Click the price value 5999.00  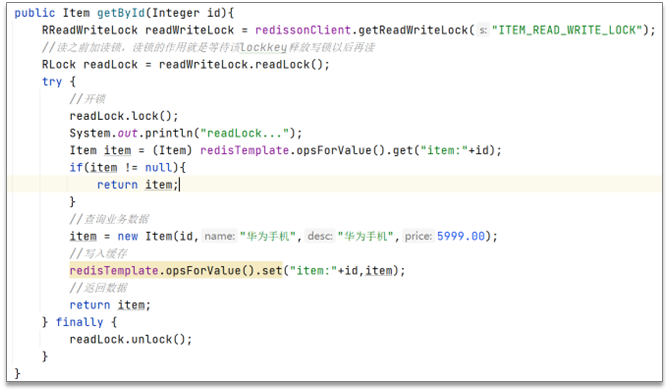[461, 236]
